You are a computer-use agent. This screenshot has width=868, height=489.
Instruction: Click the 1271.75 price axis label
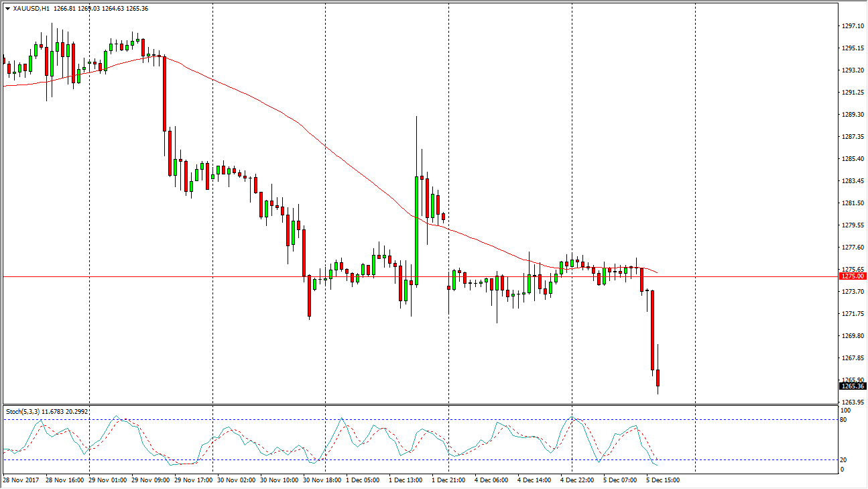point(851,314)
